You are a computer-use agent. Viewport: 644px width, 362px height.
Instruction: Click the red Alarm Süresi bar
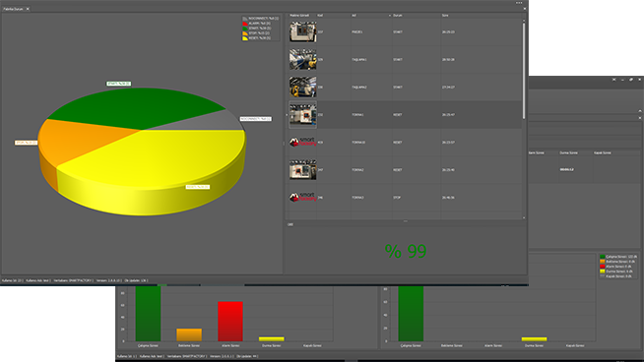[230, 322]
